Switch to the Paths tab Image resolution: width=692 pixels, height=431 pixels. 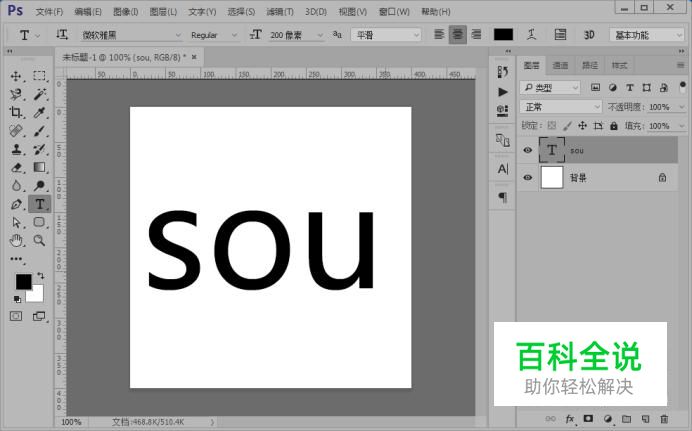coord(590,65)
